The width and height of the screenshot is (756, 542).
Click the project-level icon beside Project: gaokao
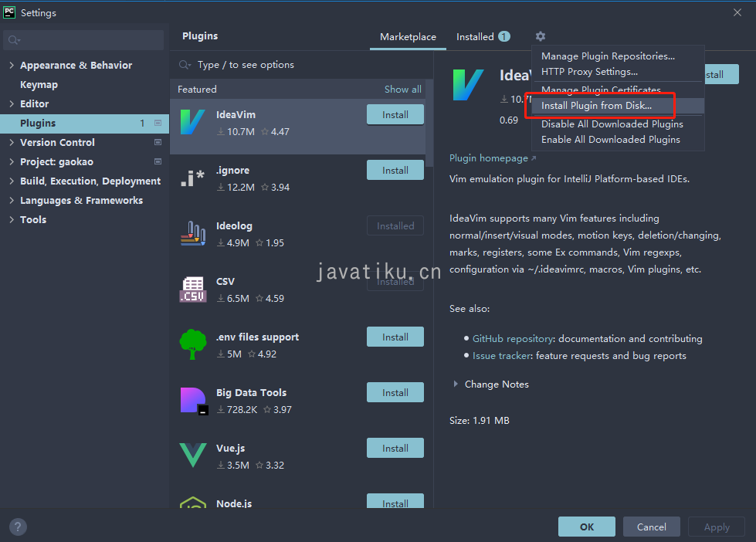tap(158, 161)
